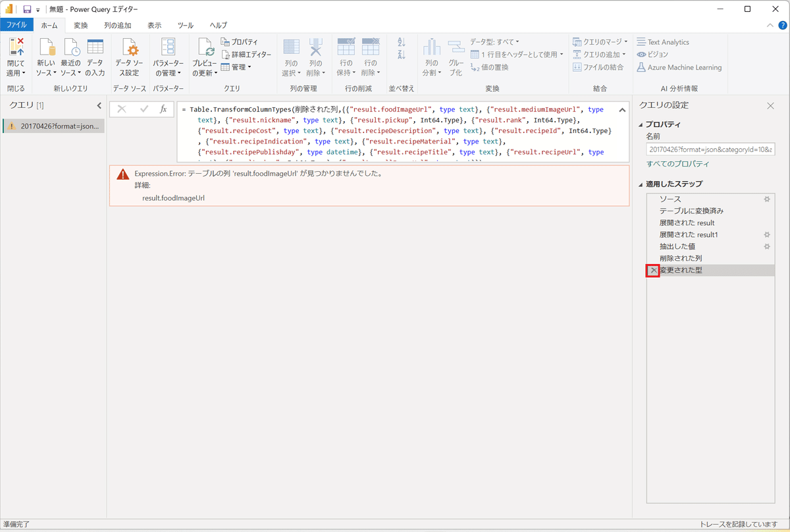The height and width of the screenshot is (532, 790).
Task: Collapse the クエリ pane chevron
Action: [x=99, y=105]
